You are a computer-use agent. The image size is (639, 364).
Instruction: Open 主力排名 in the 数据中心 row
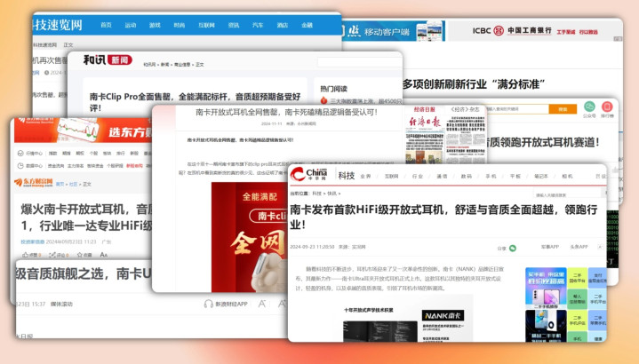click(x=76, y=166)
